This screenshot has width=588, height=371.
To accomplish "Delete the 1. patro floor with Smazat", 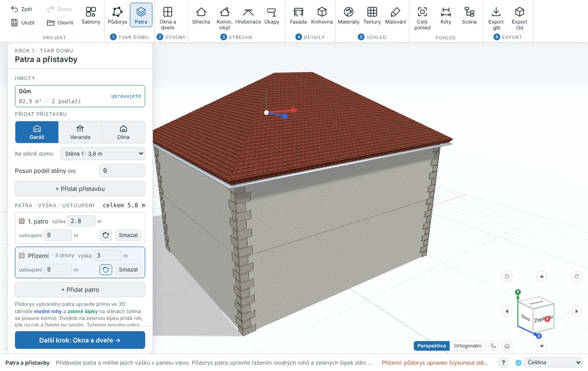I will pyautogui.click(x=128, y=235).
